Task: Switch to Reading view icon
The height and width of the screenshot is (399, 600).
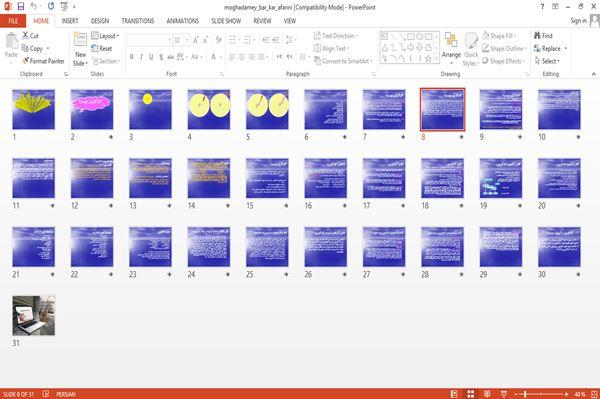Action: 487,394
